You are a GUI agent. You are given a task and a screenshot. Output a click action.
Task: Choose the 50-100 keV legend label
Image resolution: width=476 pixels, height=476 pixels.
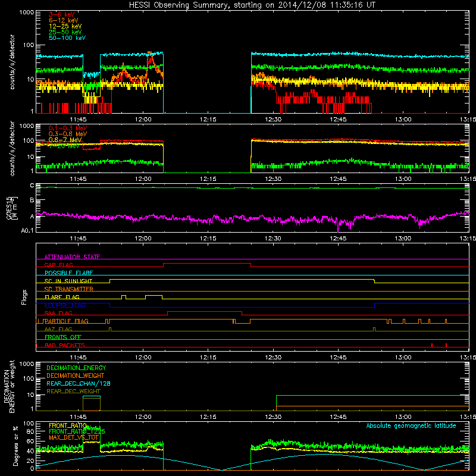coord(67,38)
